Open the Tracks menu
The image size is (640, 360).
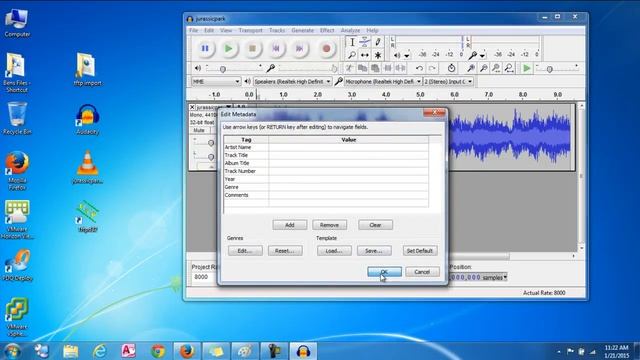coord(277,31)
